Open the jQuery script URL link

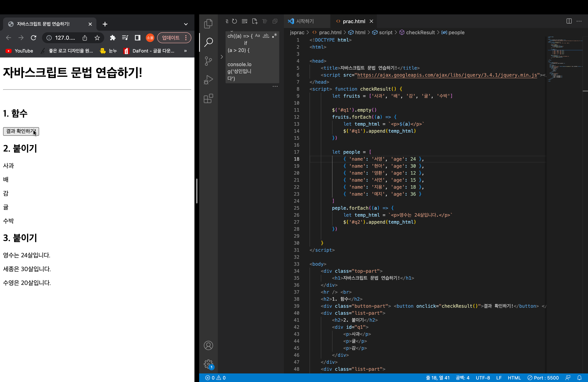coord(447,75)
